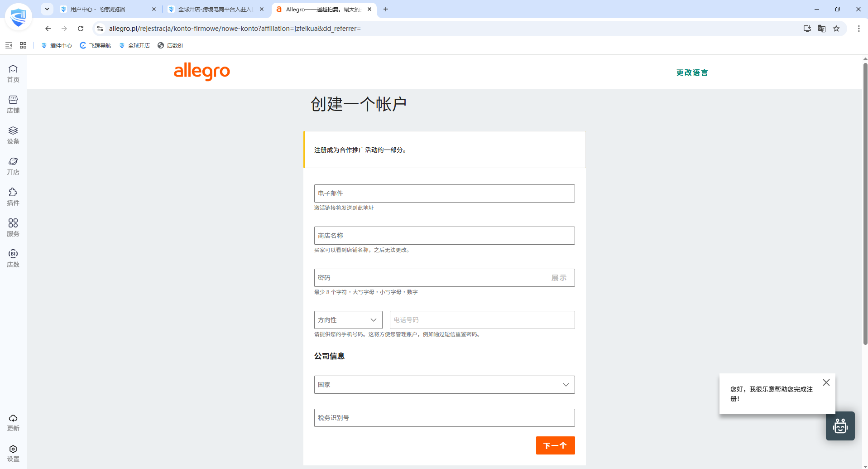
Task: Click the translate page icon
Action: [822, 29]
